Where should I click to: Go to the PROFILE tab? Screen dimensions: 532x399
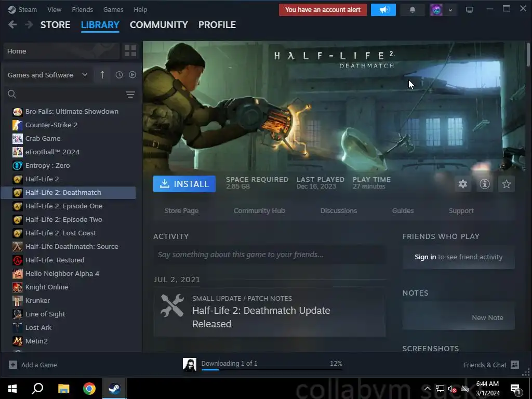click(217, 25)
